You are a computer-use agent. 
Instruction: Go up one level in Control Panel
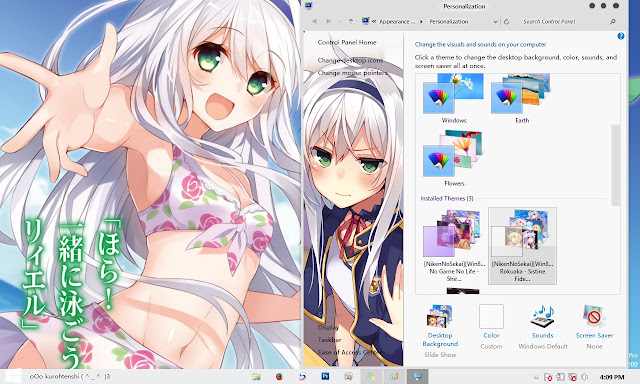[351, 21]
